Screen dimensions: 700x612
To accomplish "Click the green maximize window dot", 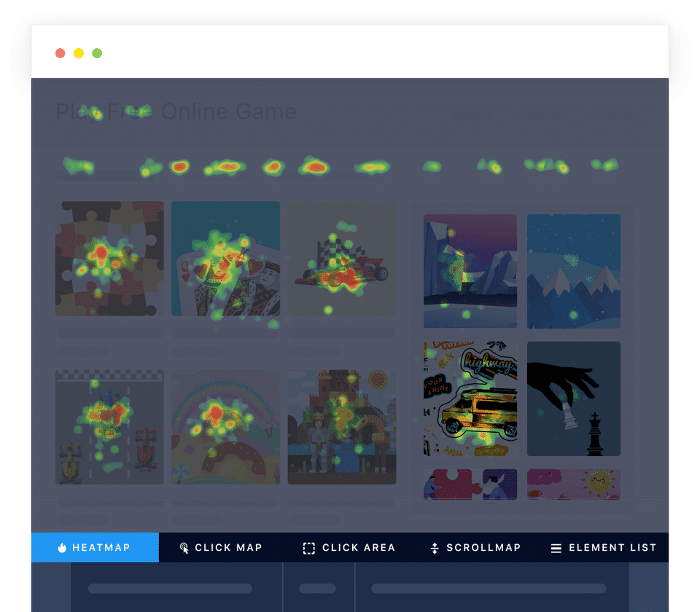I will 97,53.
